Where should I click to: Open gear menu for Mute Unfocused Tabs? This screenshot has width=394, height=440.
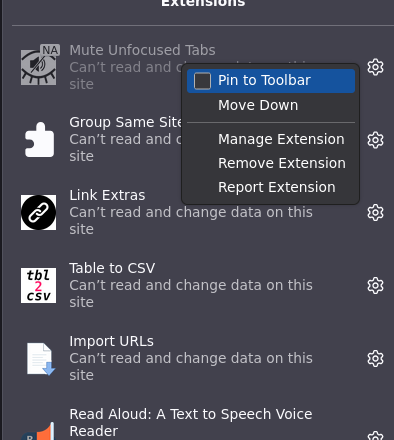pos(375,67)
